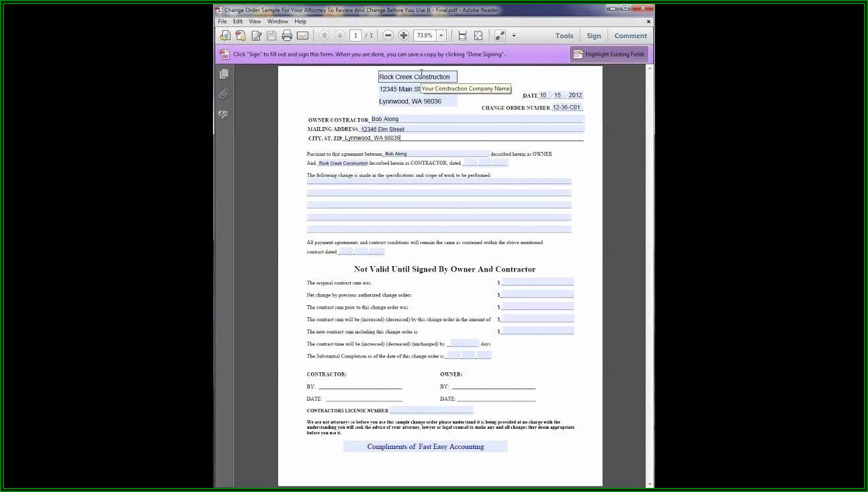Select the fit one full page icon
Image resolution: width=868 pixels, height=492 pixels.
click(x=478, y=36)
